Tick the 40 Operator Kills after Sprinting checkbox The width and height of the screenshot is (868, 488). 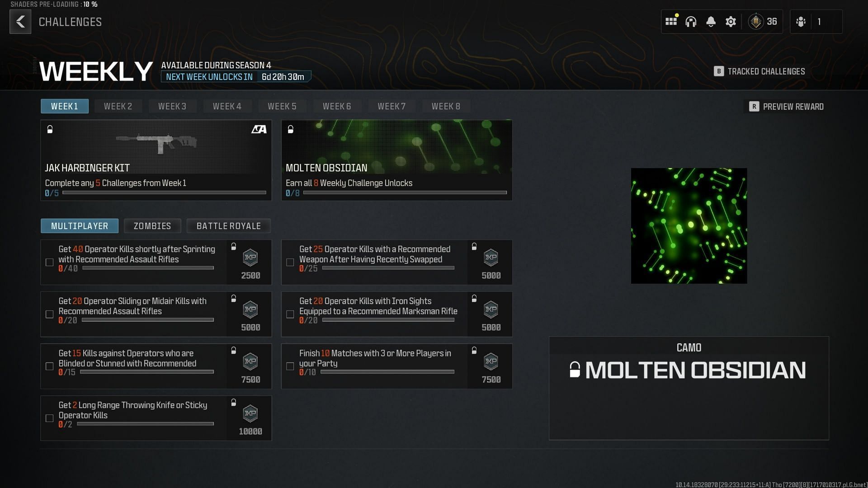pos(50,263)
